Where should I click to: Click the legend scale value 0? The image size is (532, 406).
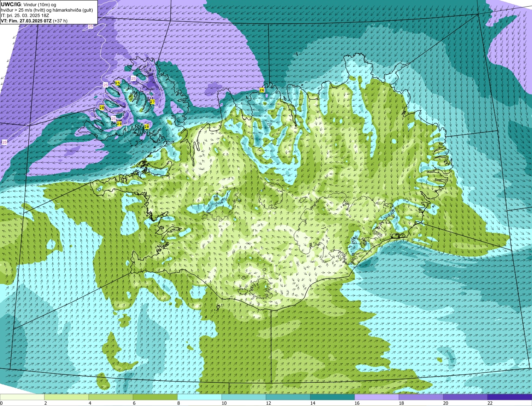2,403
